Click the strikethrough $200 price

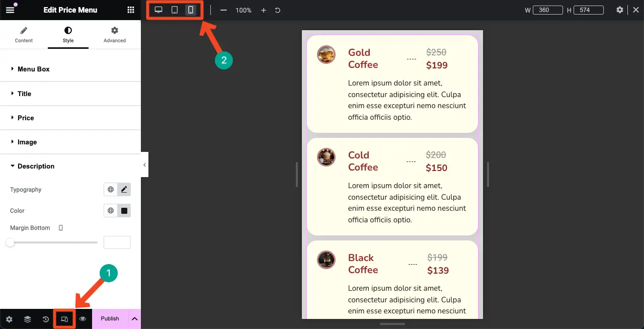[x=436, y=155]
